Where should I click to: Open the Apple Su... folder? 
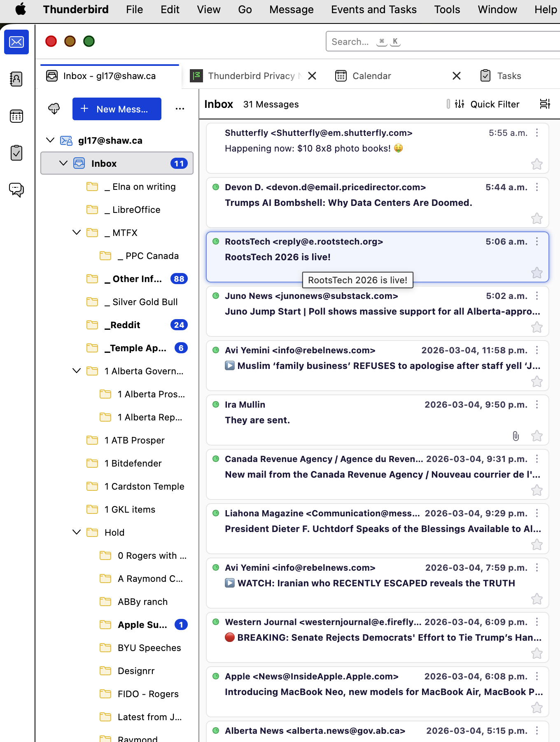pos(117,625)
